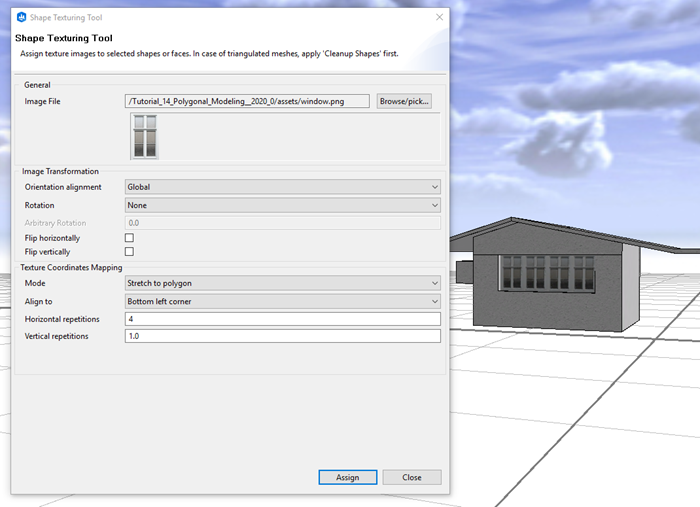Toggle the Flip vertically checkbox

tap(129, 252)
